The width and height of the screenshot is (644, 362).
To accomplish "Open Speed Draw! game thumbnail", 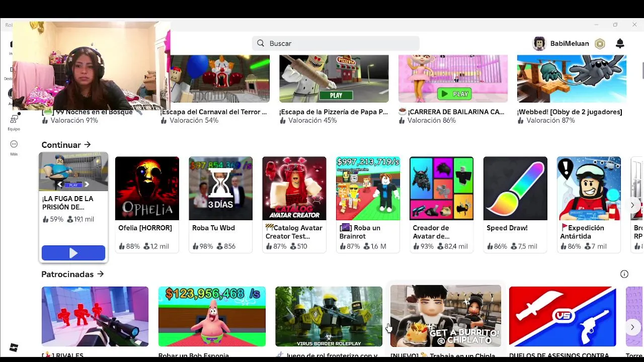I will [515, 189].
